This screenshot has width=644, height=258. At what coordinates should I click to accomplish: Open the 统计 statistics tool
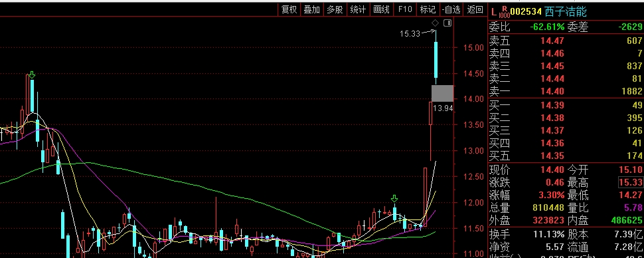click(358, 9)
